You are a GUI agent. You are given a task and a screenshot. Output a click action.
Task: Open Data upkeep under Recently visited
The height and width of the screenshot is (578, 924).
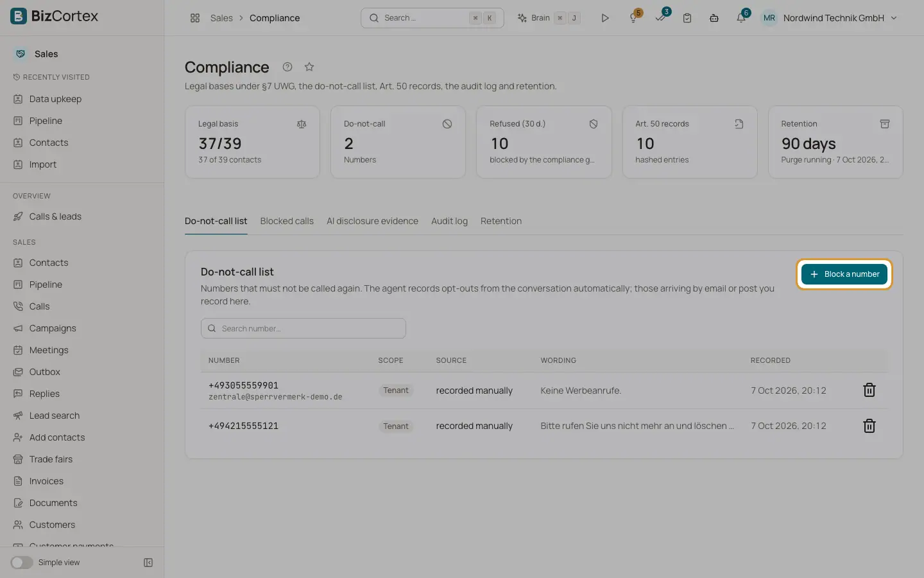pyautogui.click(x=55, y=99)
